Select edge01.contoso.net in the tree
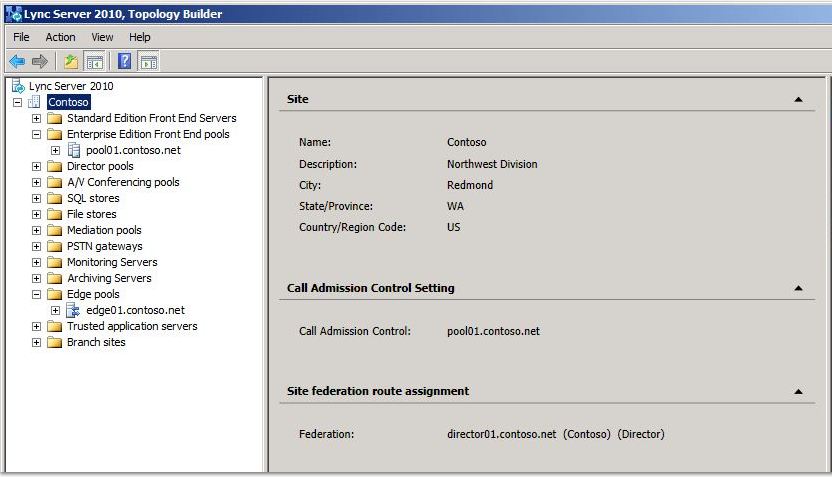832x477 pixels. click(135, 310)
